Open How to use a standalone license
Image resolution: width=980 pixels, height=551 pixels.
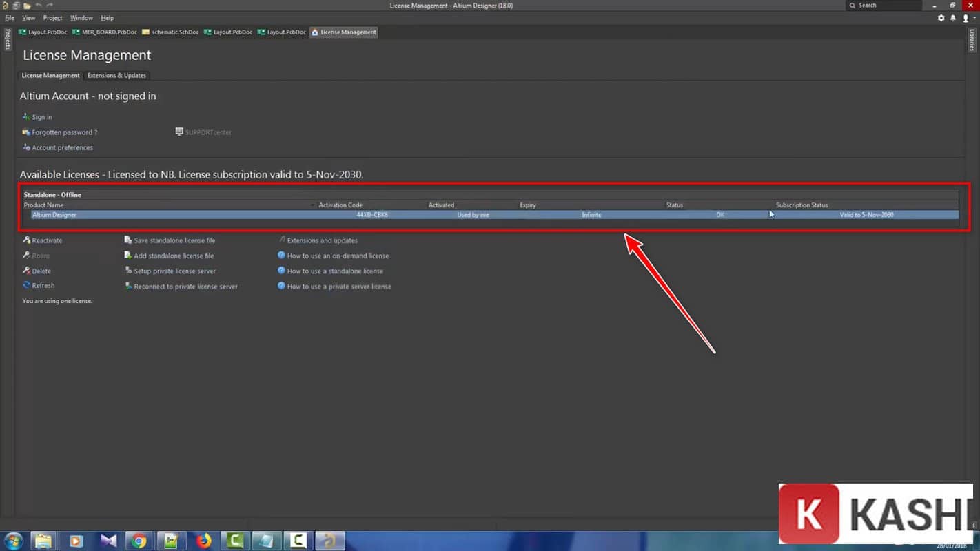coord(335,271)
